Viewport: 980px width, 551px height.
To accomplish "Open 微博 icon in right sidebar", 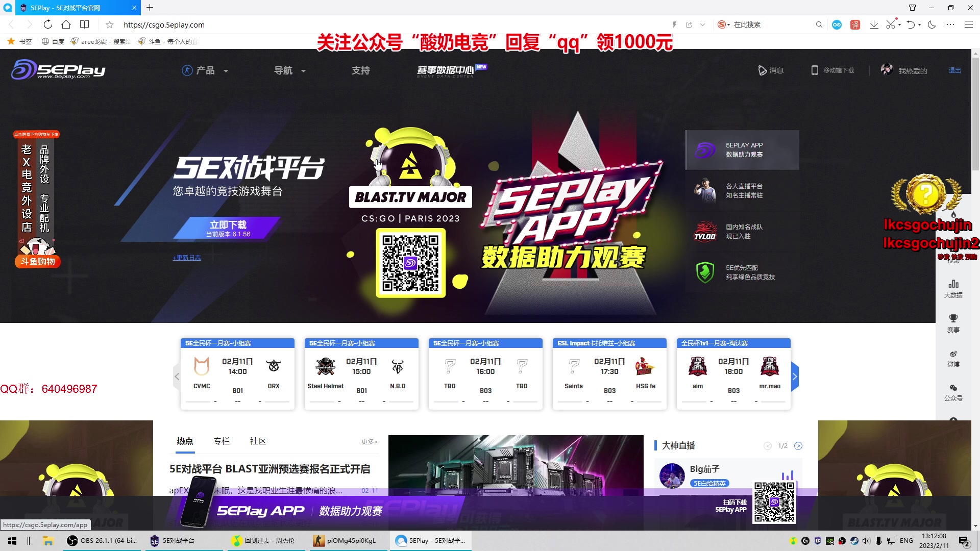I will tap(953, 358).
